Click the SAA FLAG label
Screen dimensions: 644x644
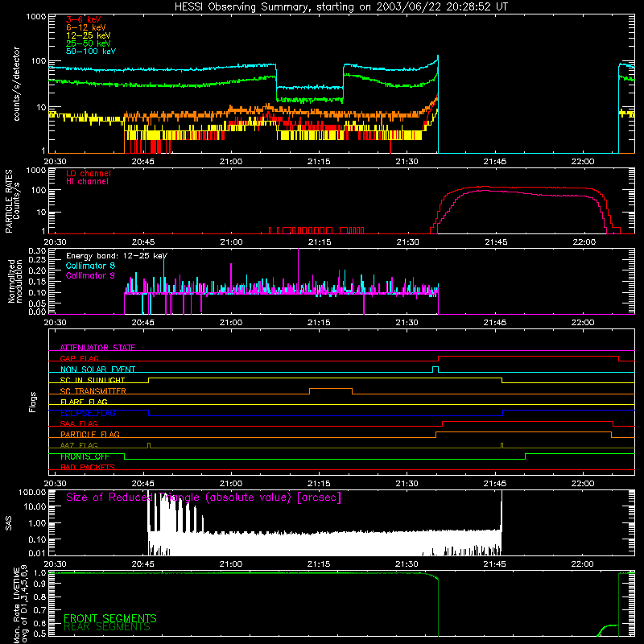click(x=79, y=423)
